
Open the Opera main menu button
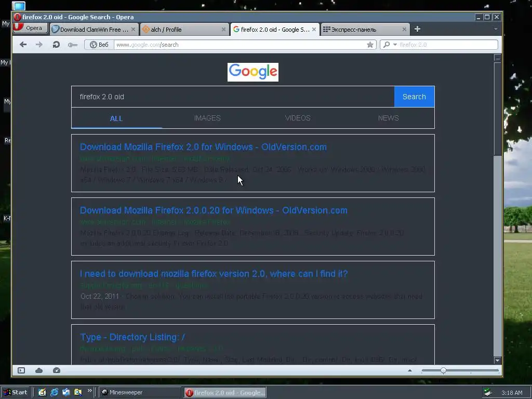pos(30,28)
